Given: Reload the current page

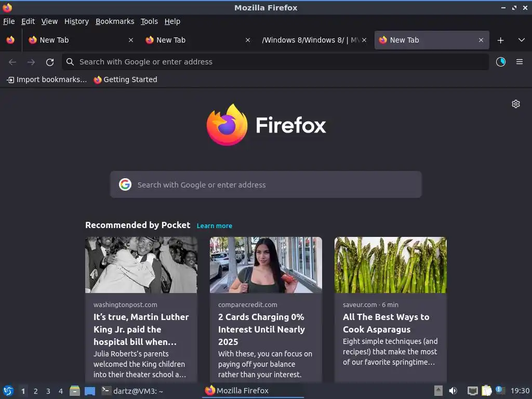Looking at the screenshot, I should pyautogui.click(x=50, y=62).
